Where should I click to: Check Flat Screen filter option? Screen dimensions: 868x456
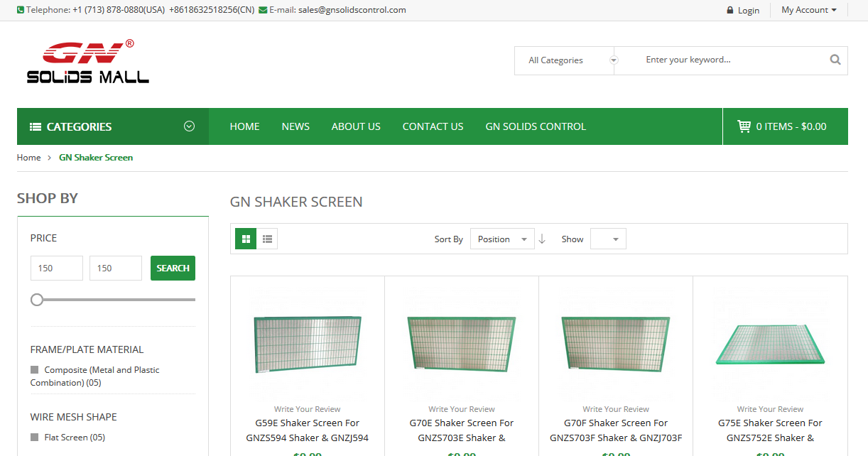pyautogui.click(x=34, y=437)
